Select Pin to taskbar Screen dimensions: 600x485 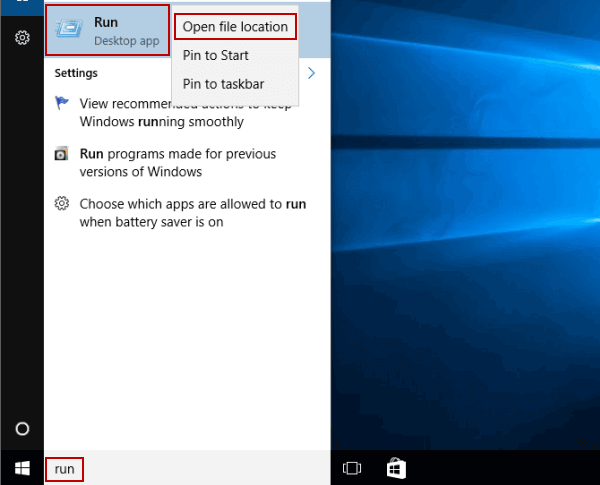coord(223,84)
